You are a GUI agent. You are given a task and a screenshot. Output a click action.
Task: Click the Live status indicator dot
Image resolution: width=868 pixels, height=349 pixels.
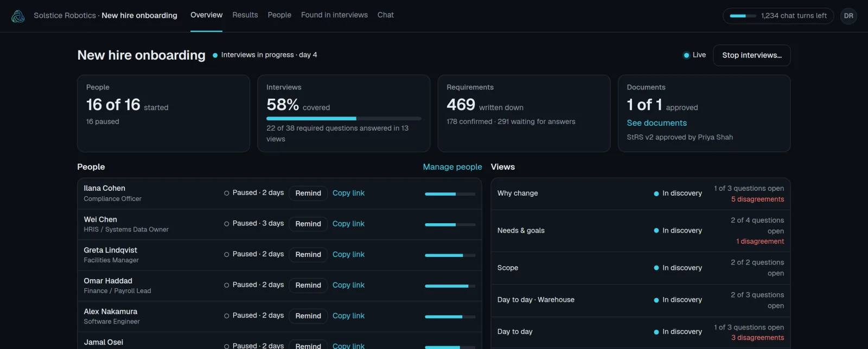[686, 55]
